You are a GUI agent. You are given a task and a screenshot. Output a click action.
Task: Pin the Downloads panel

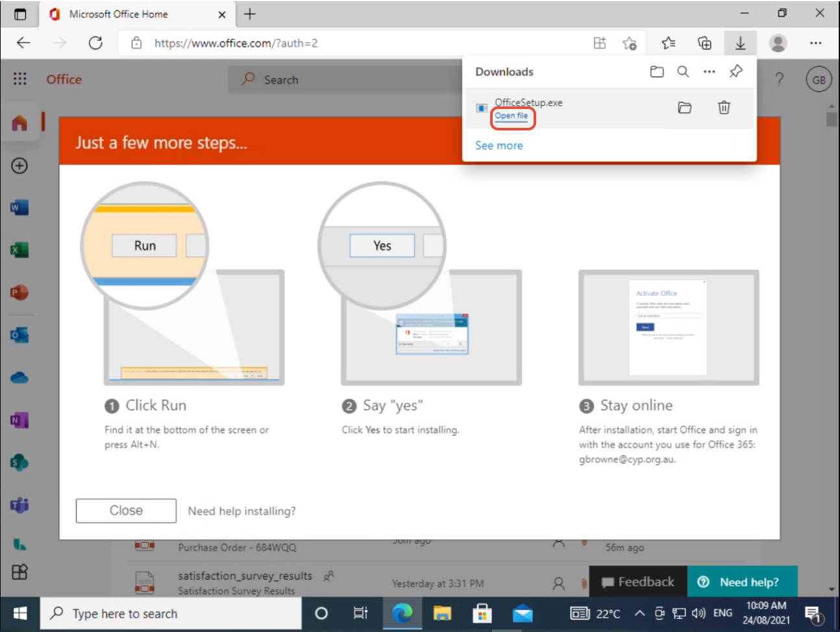point(735,71)
